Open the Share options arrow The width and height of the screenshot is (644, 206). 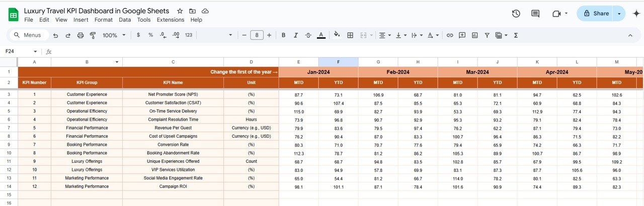pos(619,14)
